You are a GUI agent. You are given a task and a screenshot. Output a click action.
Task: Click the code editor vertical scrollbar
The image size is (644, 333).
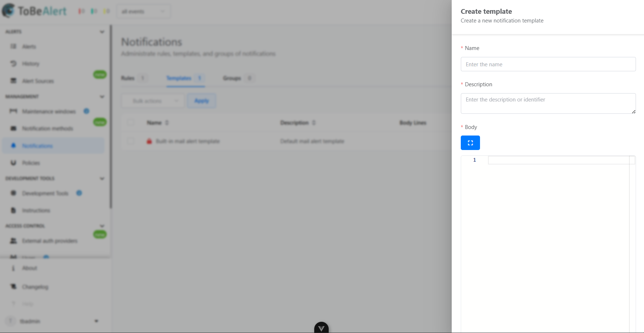[632, 244]
